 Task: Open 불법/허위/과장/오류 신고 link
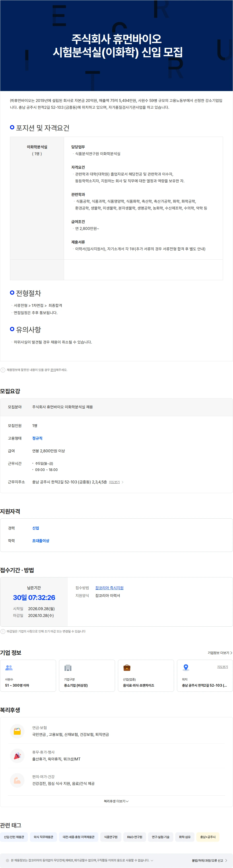(x=209, y=860)
